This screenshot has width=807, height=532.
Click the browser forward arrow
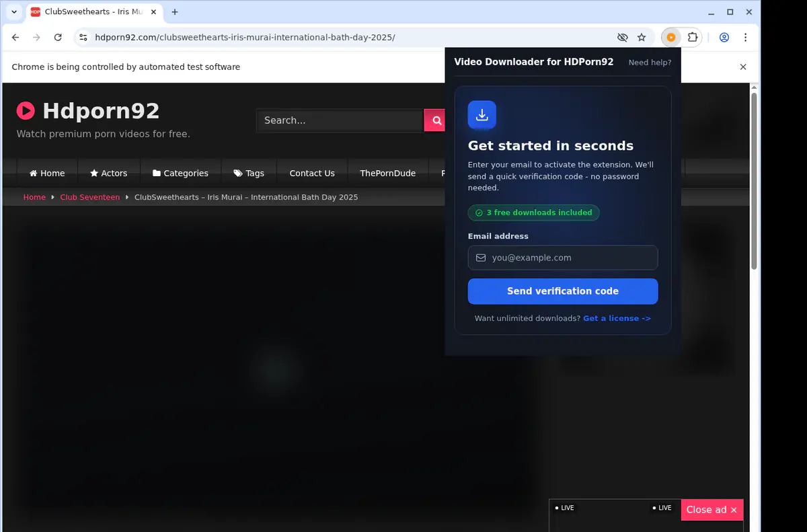[36, 38]
